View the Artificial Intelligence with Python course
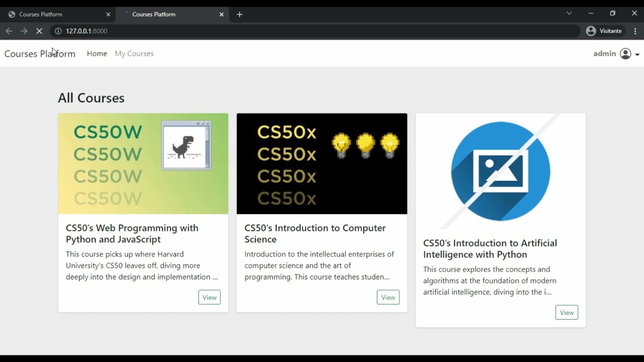The height and width of the screenshot is (362, 644). 567,312
